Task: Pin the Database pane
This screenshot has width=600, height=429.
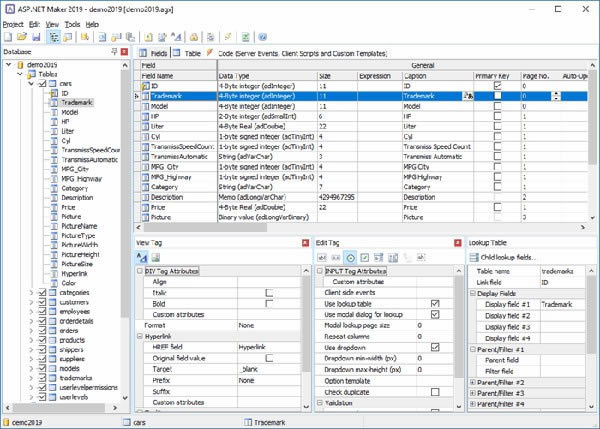Action: coord(114,52)
